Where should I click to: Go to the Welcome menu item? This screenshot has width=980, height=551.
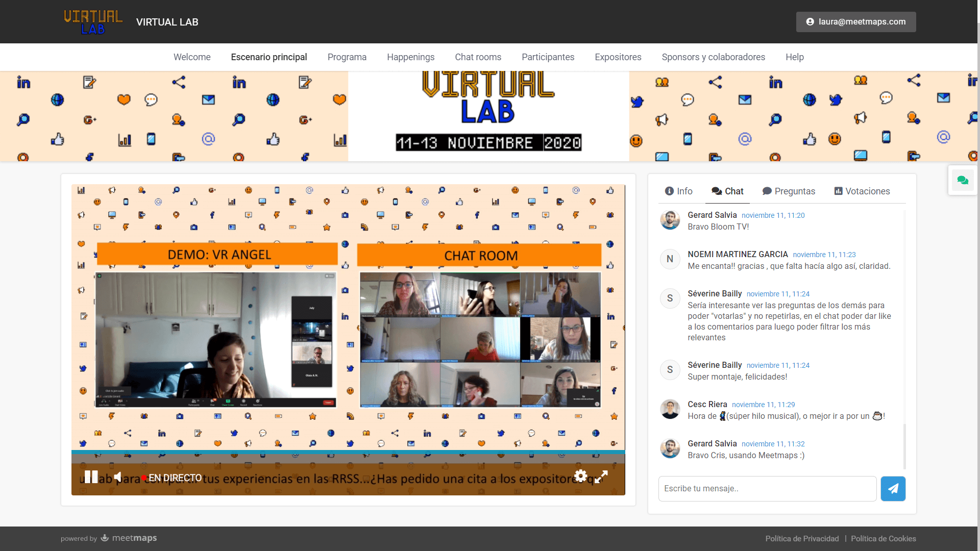pos(192,57)
